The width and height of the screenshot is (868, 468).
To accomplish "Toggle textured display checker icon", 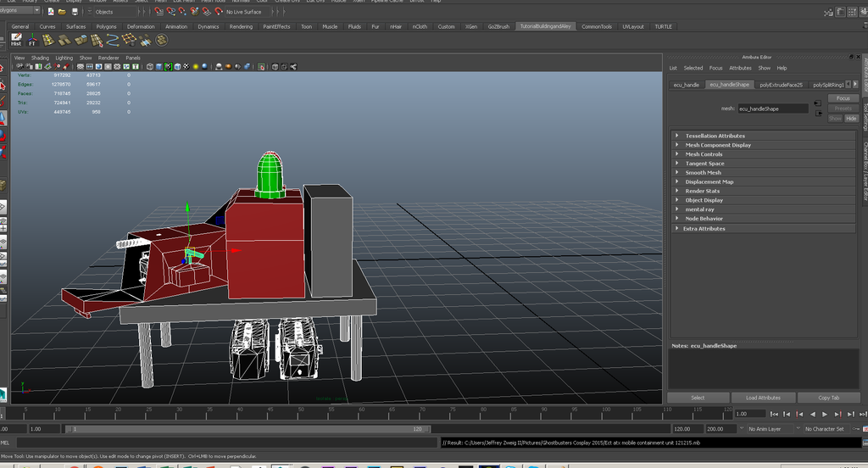I will click(x=186, y=66).
